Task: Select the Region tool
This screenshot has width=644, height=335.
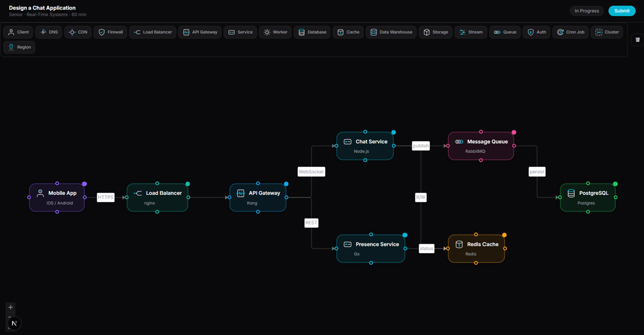Action: pyautogui.click(x=19, y=47)
